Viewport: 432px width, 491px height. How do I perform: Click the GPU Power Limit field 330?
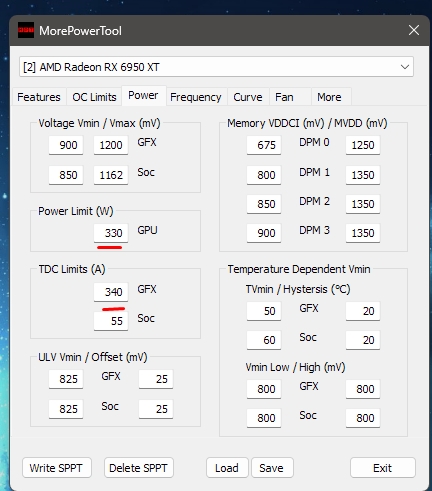(x=111, y=233)
